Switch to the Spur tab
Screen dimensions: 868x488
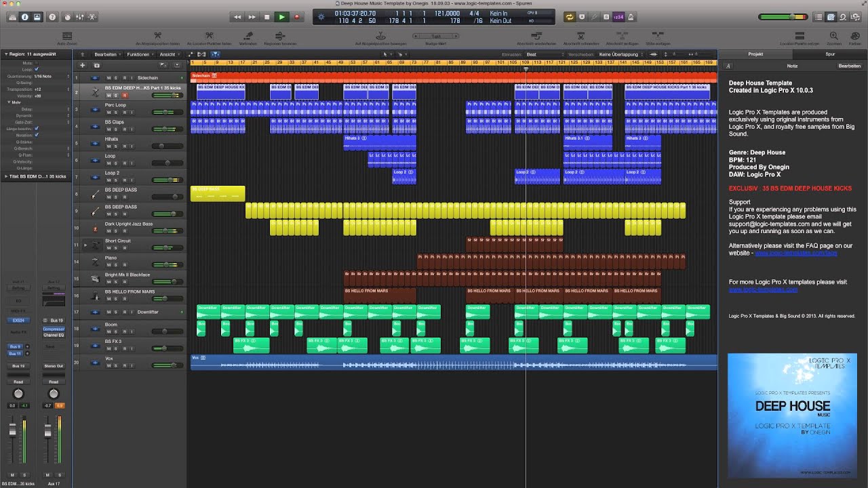tap(830, 54)
